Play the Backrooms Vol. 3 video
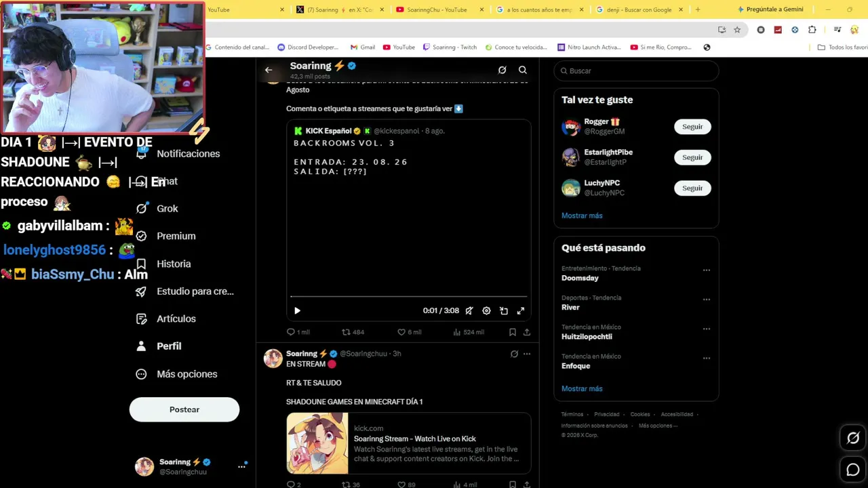868x488 pixels. coord(297,310)
